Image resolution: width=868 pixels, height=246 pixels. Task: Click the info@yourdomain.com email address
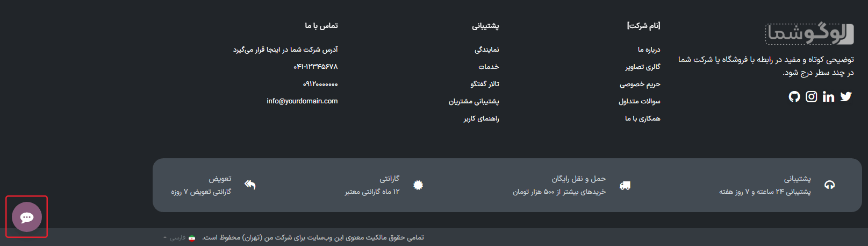(302, 101)
